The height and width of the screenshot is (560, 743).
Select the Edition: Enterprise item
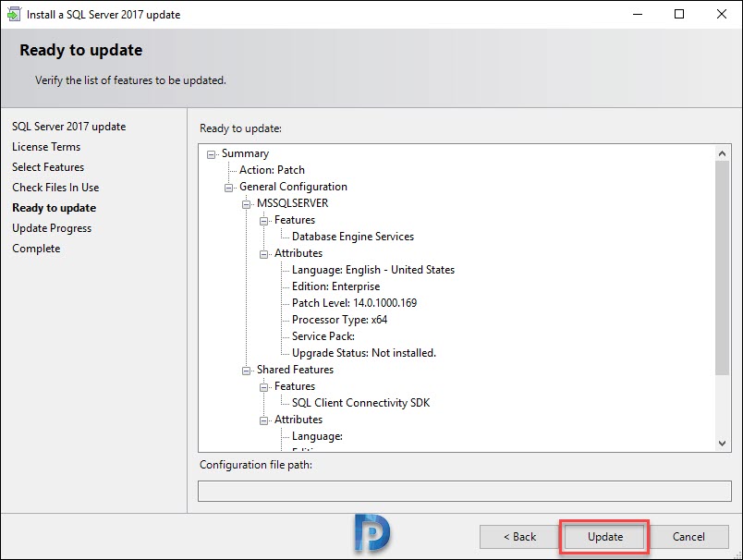[x=336, y=286]
